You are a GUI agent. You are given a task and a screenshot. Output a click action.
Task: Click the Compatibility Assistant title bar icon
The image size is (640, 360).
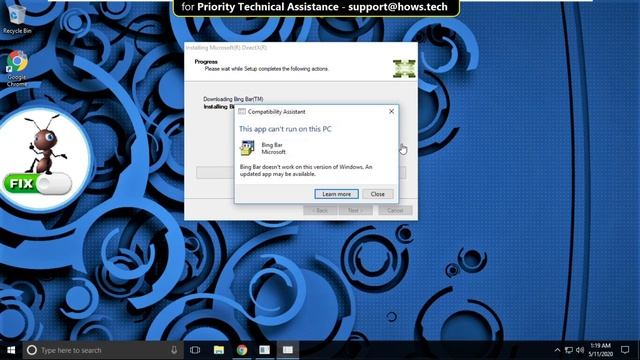click(x=242, y=111)
